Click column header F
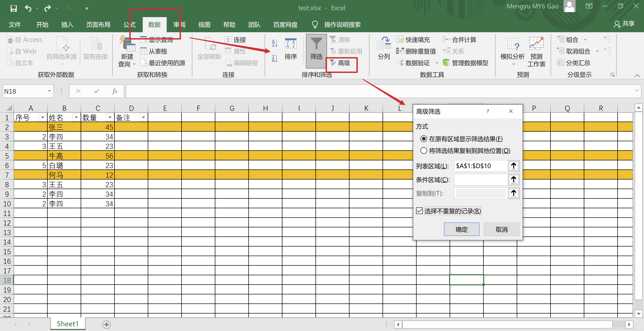644x331 pixels. point(198,108)
